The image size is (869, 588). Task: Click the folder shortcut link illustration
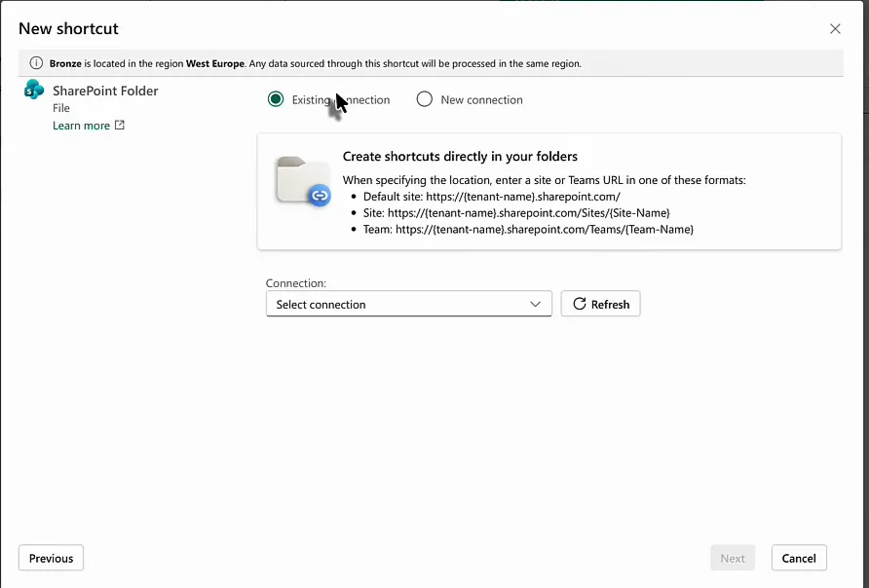click(303, 182)
